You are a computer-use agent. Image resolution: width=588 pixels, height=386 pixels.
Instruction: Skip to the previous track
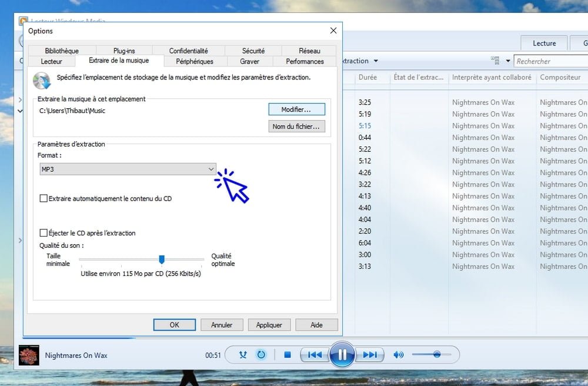(x=315, y=355)
